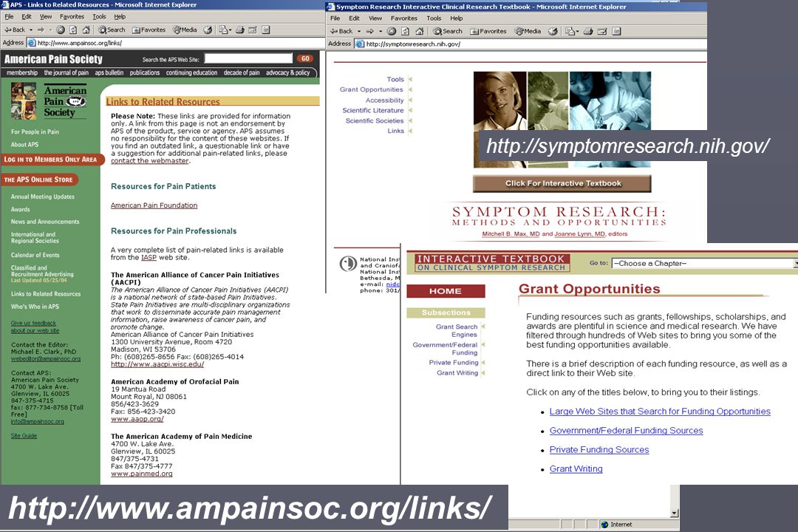Click Edit page icon in the APS browser toolbar
This screenshot has height=532, width=798.
[x=253, y=30]
